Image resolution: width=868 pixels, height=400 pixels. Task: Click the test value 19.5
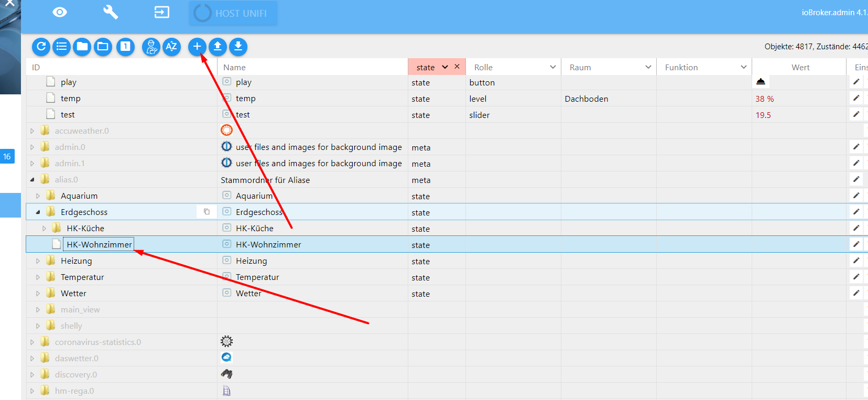763,115
